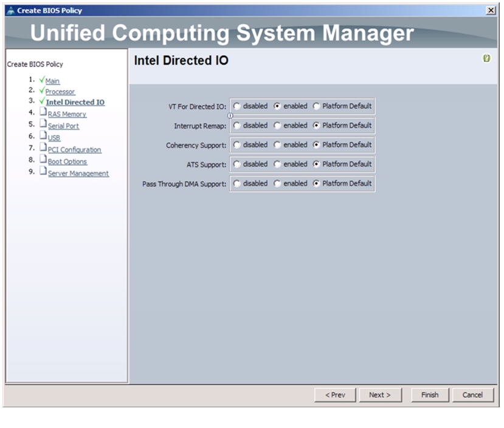
Task: Choose Platform Default for Interrupt Remap
Action: pos(316,125)
